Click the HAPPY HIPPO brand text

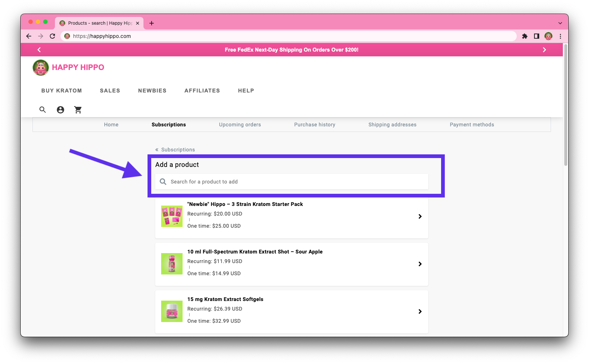point(78,67)
